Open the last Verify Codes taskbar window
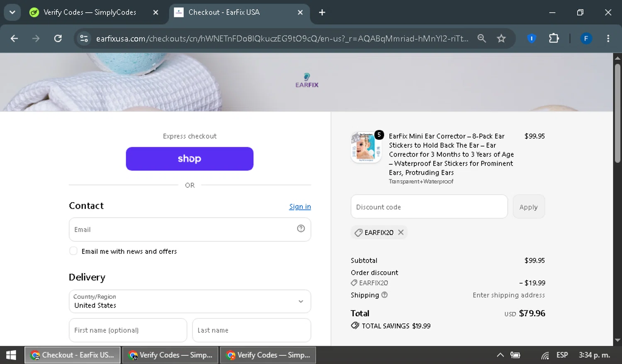This screenshot has width=622, height=364. (x=268, y=355)
